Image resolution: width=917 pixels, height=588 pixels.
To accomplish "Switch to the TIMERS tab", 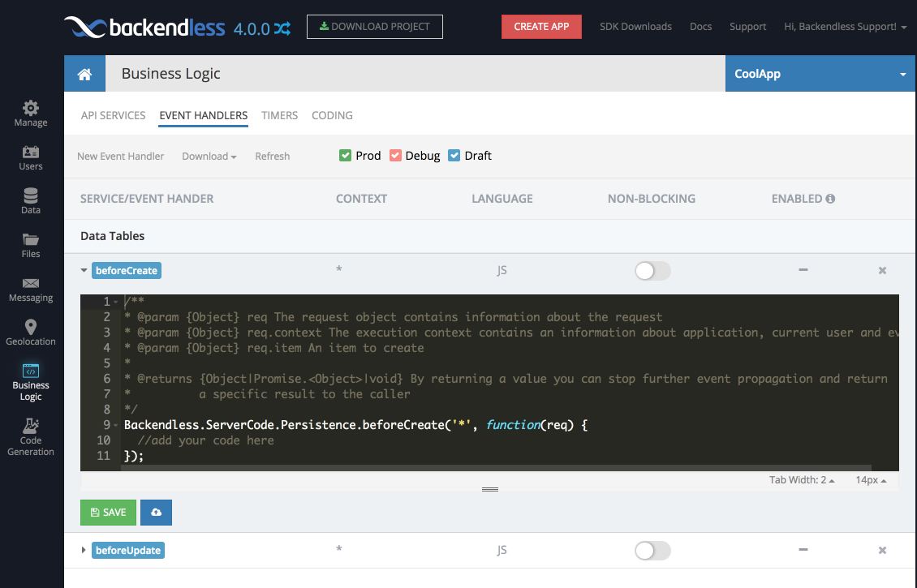I will coord(279,116).
